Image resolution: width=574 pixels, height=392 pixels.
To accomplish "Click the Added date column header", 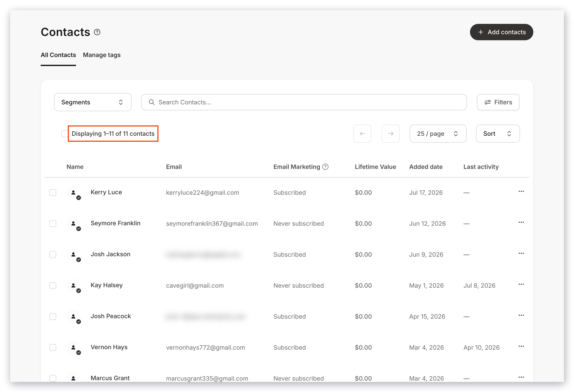I will pyautogui.click(x=426, y=167).
